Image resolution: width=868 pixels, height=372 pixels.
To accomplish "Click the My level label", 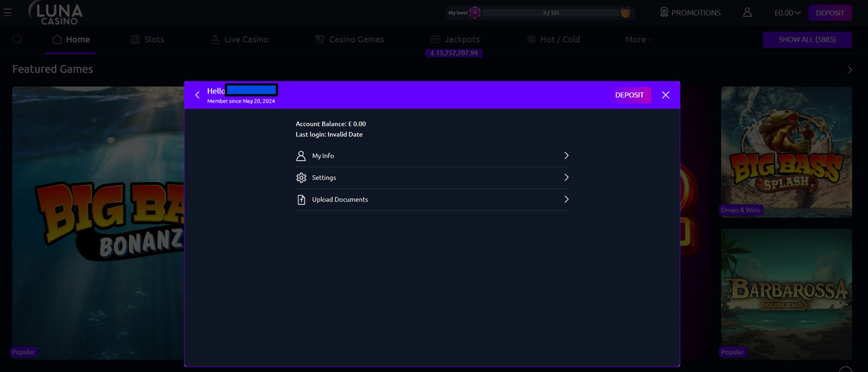I will [x=458, y=12].
